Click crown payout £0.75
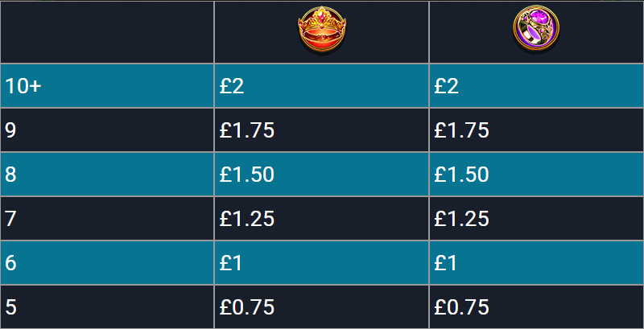The height and width of the screenshot is (329, 644). click(247, 307)
